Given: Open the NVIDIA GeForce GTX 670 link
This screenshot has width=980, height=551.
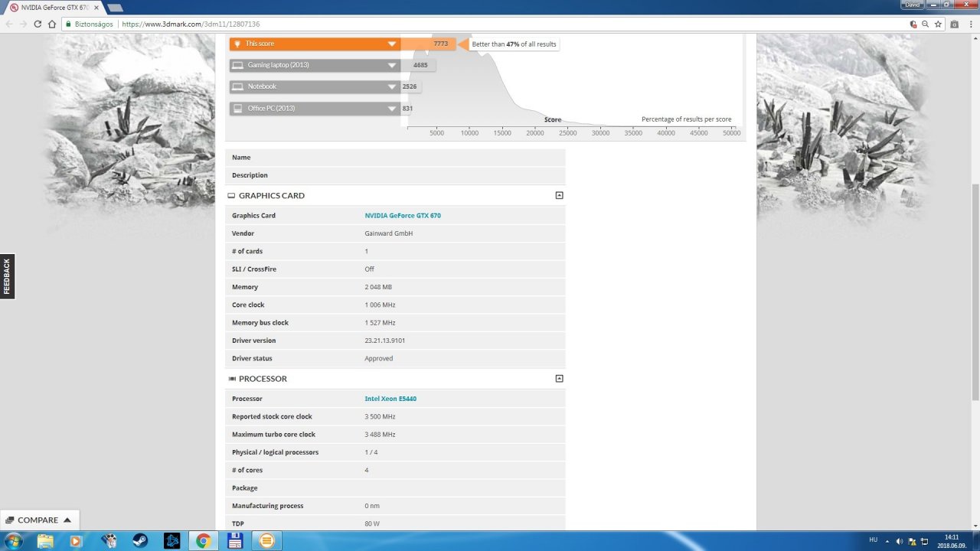Looking at the screenshot, I should pos(403,216).
